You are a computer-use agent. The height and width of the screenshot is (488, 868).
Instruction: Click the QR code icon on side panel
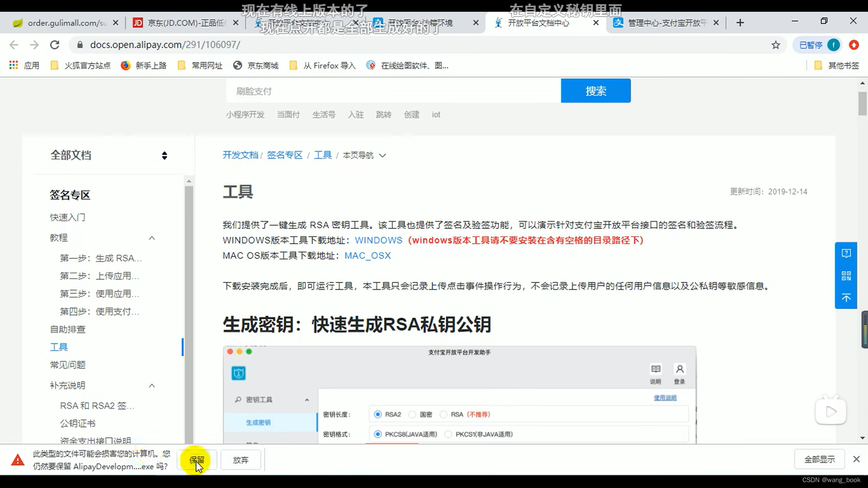(x=846, y=276)
